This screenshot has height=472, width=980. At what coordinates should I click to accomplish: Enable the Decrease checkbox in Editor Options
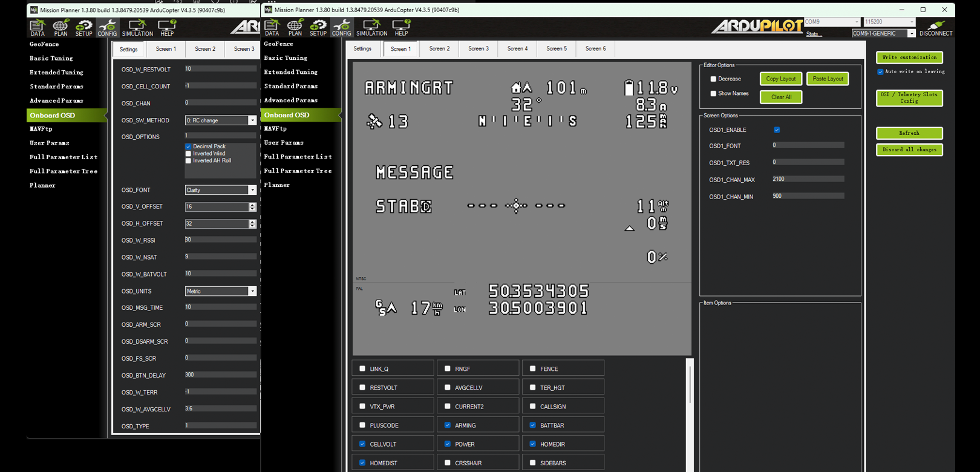point(713,79)
